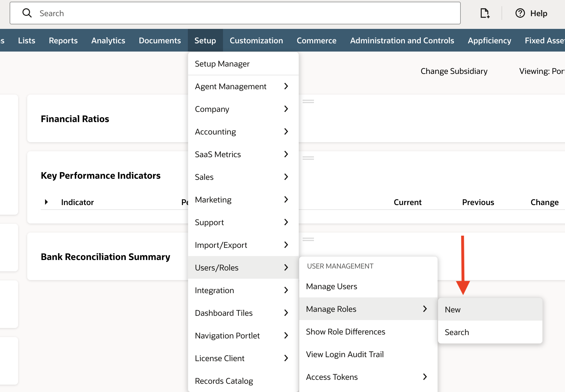
Task: Click the Change Subsidiary link
Action: 454,71
